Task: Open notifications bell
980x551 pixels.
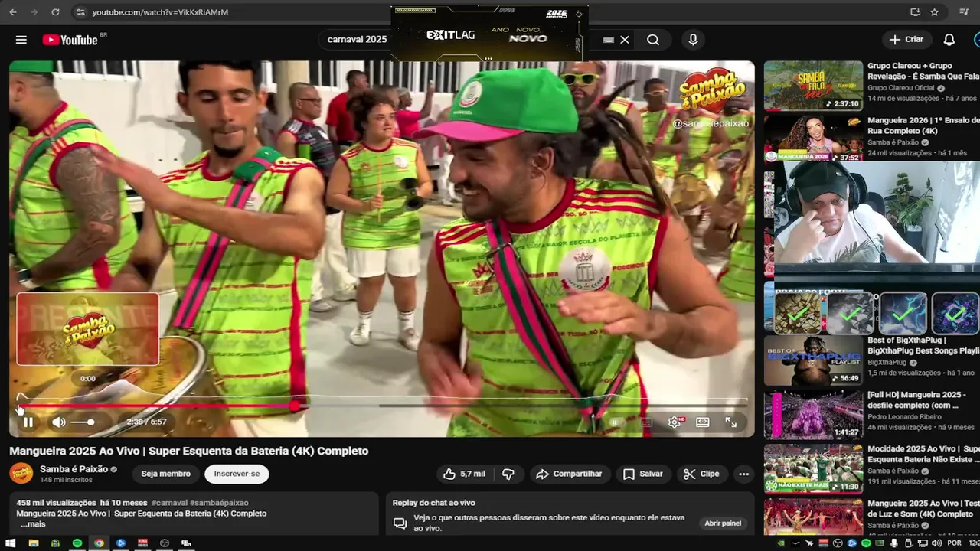Action: click(949, 40)
